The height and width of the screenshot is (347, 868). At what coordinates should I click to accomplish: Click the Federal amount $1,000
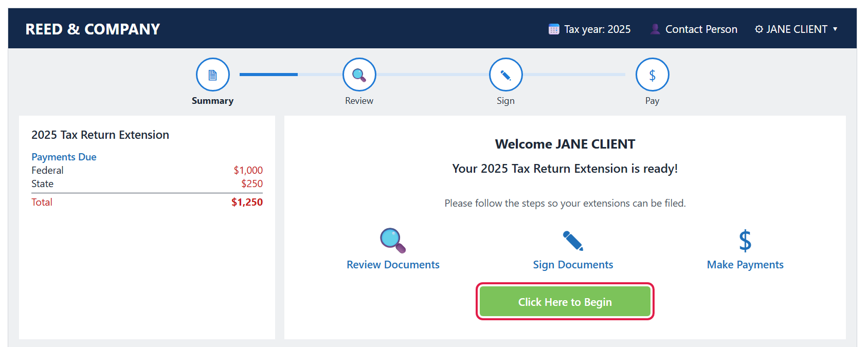pyautogui.click(x=248, y=170)
